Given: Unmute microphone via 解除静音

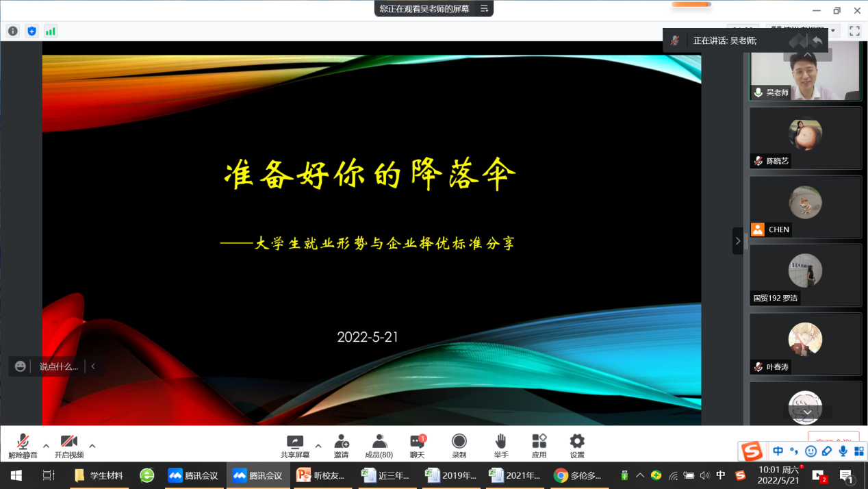Looking at the screenshot, I should 23,445.
